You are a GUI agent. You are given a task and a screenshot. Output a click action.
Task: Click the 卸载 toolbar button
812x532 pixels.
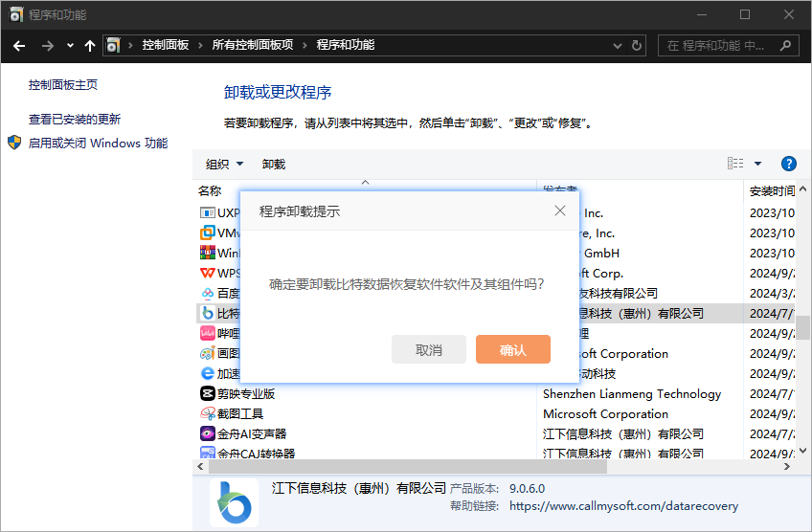(274, 164)
